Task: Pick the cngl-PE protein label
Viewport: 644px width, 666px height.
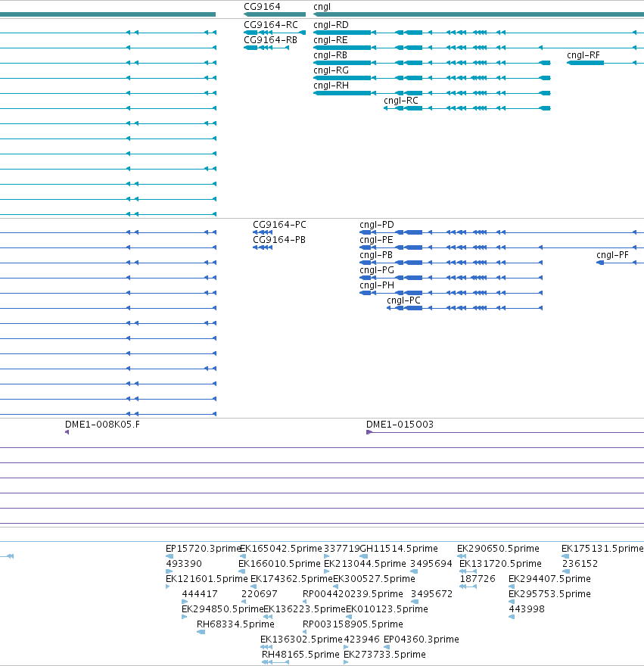Action: pyautogui.click(x=376, y=240)
